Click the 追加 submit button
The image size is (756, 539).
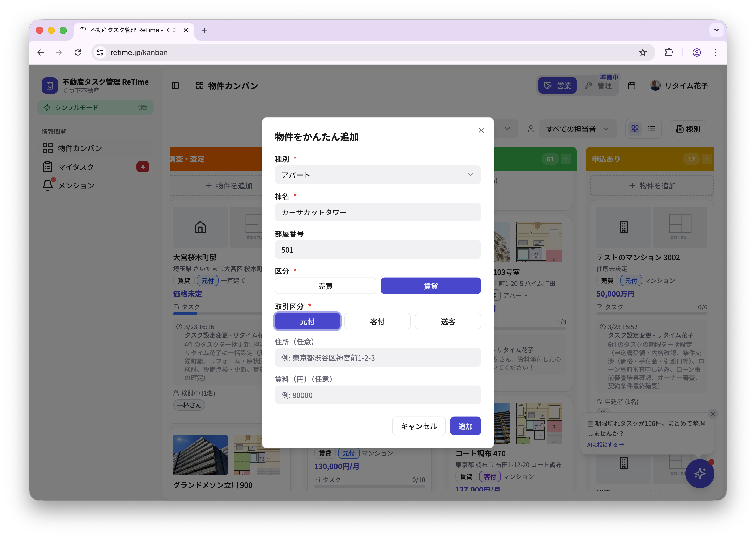point(465,426)
